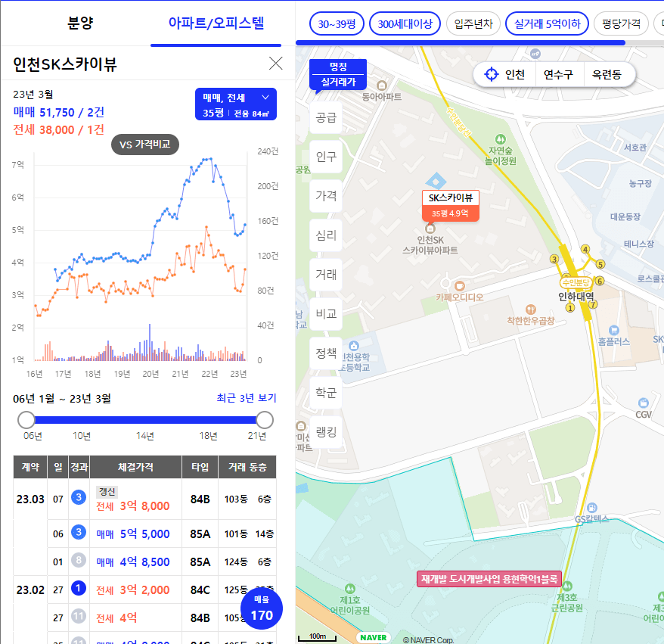Image resolution: width=664 pixels, height=644 pixels.
Task: Click the 홈플러스 store icon
Action: (613, 330)
